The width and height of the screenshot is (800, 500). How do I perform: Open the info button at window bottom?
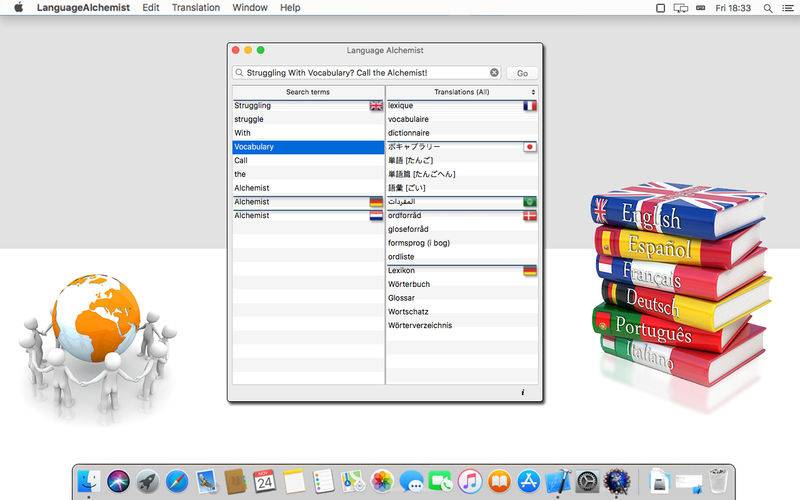click(x=522, y=392)
